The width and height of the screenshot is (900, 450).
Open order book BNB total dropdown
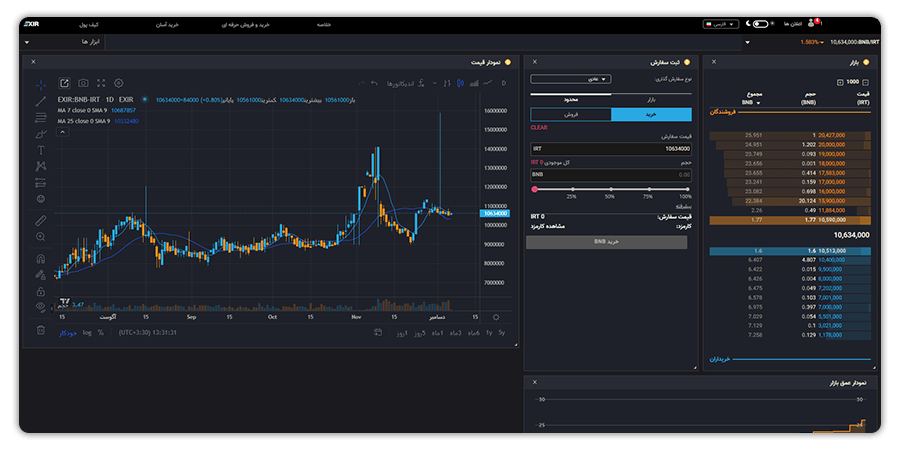click(751, 103)
